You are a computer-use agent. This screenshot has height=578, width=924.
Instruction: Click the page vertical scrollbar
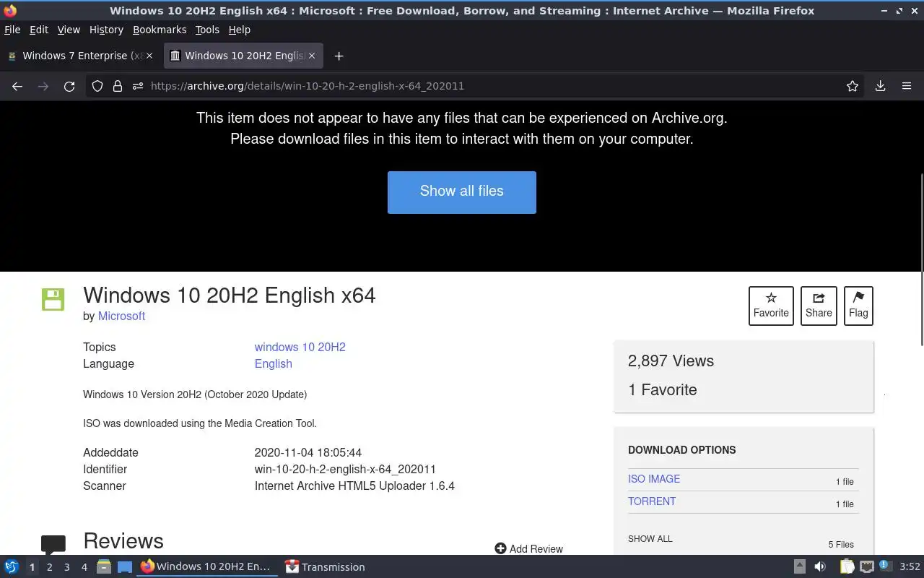coord(921,260)
